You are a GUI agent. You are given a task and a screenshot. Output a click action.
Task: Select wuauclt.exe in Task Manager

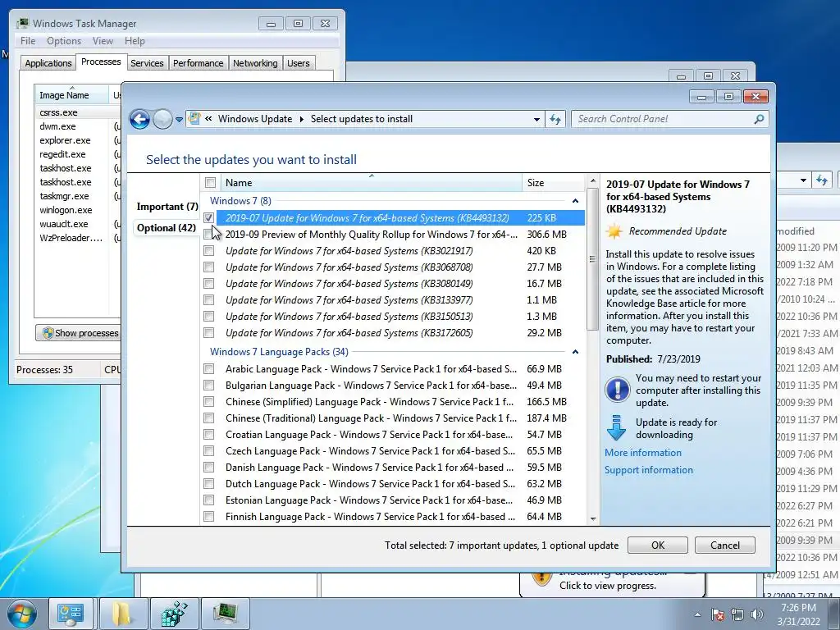64,224
